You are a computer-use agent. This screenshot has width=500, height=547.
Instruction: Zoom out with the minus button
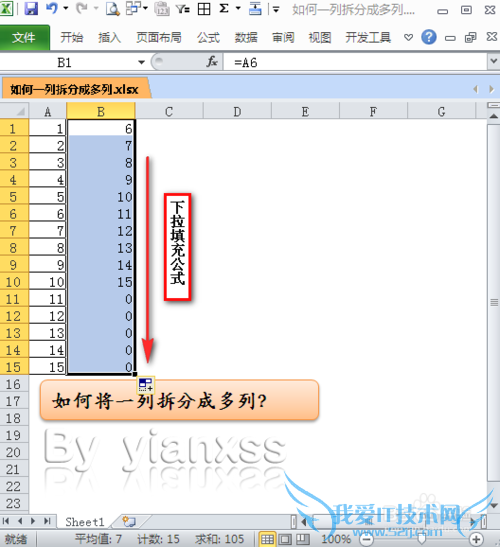[x=367, y=539]
